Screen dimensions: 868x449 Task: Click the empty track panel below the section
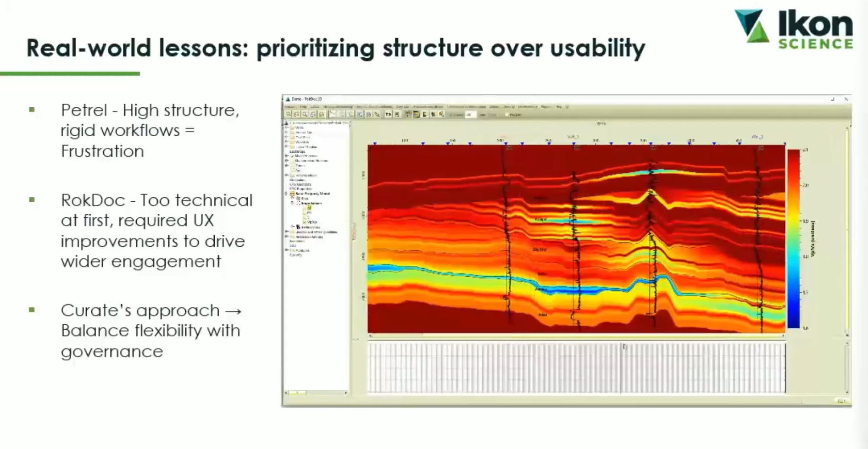pos(576,367)
